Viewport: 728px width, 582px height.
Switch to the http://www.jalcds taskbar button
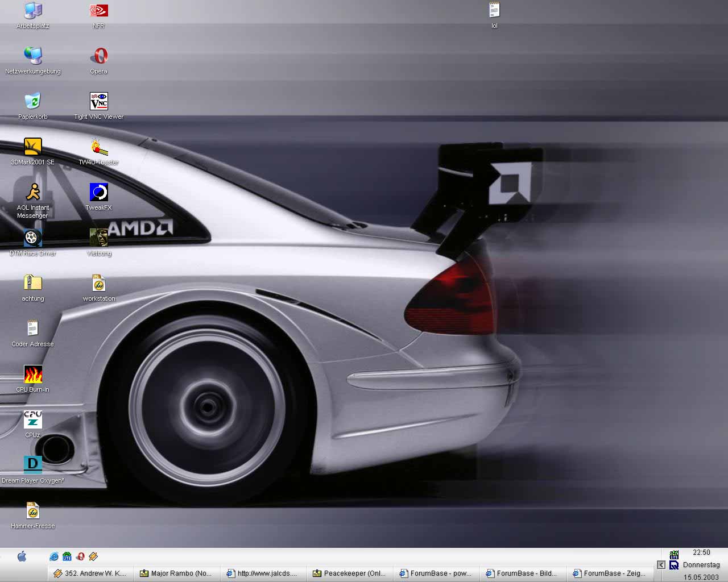tap(264, 573)
